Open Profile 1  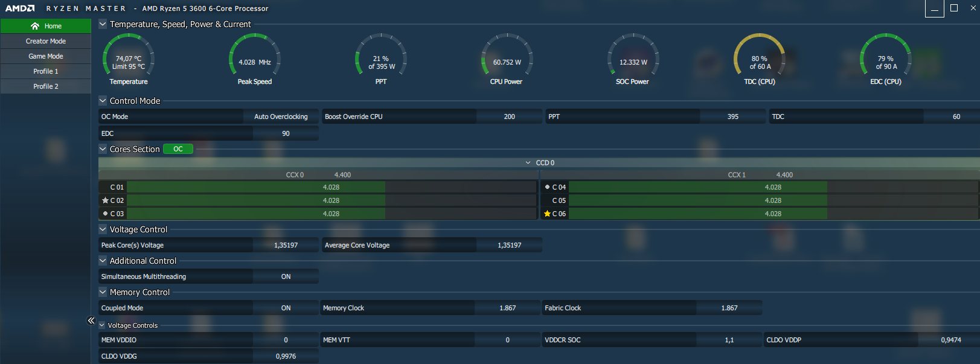pos(46,71)
